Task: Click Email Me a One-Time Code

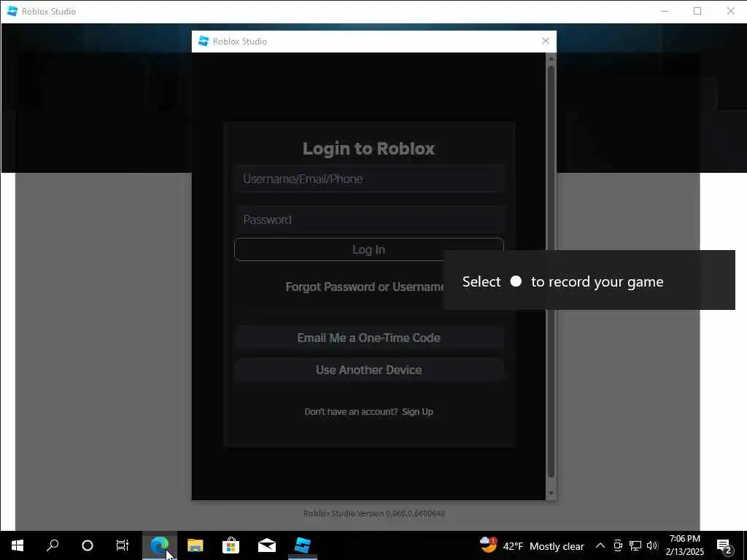Action: pos(368,338)
